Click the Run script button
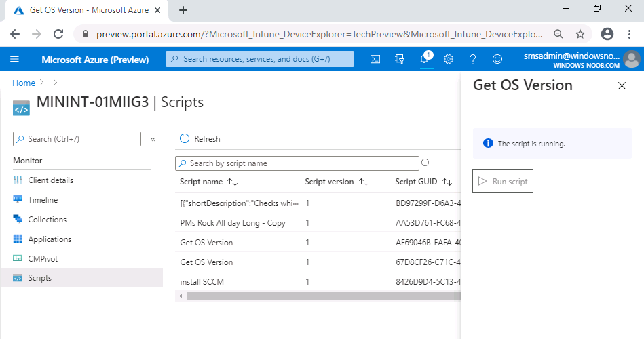 point(503,181)
